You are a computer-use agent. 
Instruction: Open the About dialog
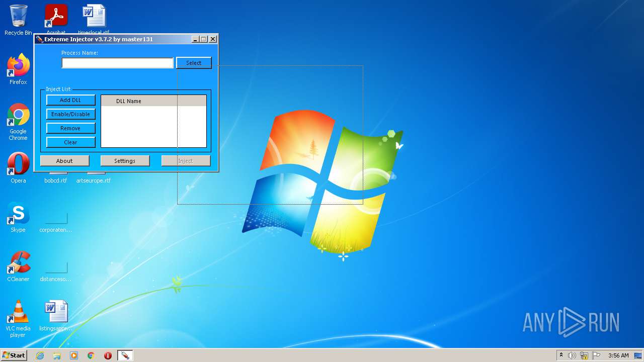tap(64, 161)
